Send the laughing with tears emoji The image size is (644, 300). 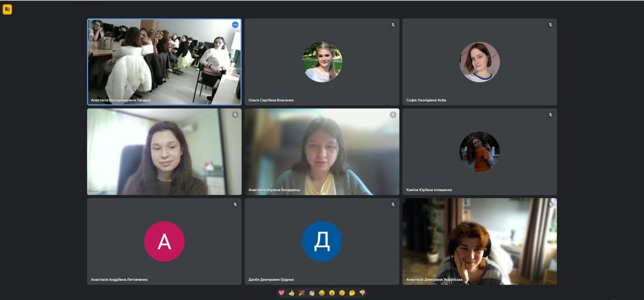tap(321, 292)
